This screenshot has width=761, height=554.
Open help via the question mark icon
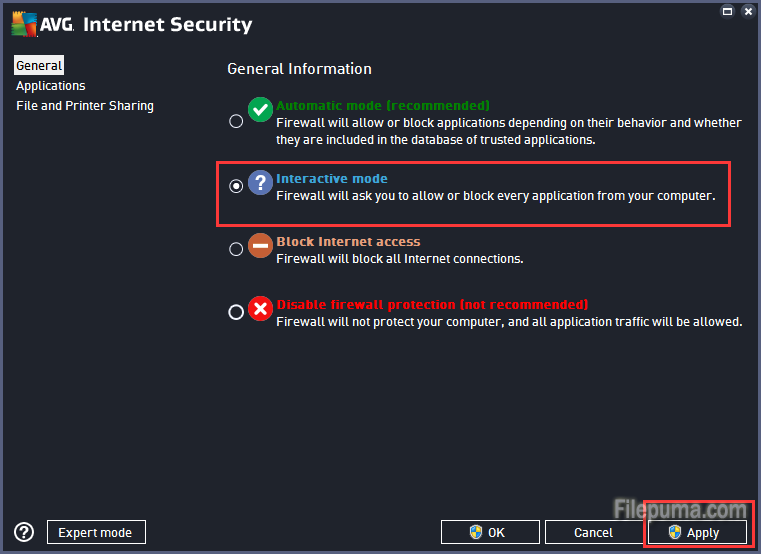click(x=25, y=532)
